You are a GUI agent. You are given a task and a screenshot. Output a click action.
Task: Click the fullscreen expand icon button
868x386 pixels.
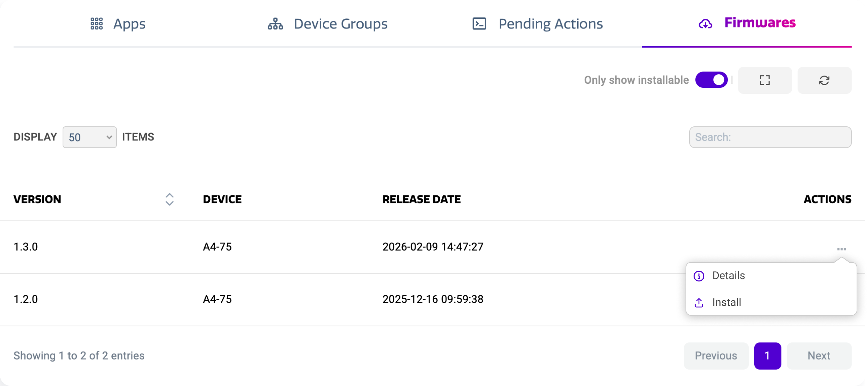click(x=765, y=80)
